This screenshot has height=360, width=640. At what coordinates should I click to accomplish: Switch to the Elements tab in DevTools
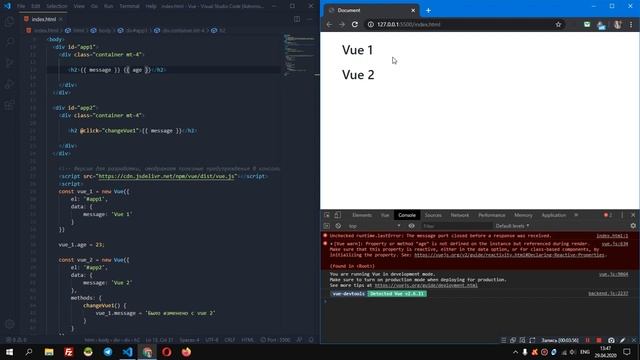(362, 215)
